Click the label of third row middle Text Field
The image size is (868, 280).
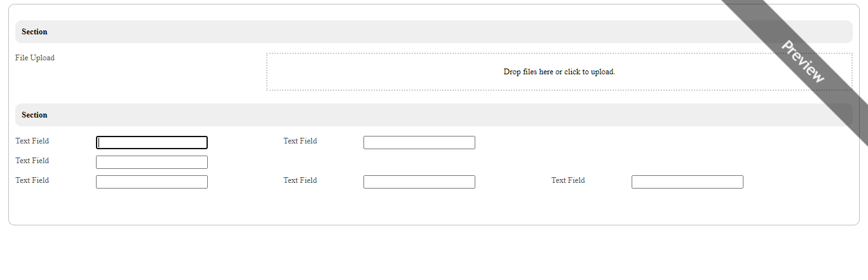[x=300, y=180]
